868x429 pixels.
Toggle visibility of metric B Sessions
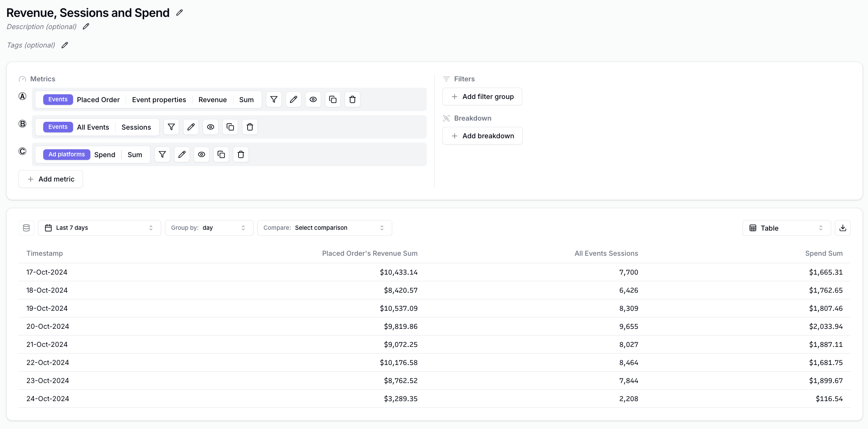[211, 127]
